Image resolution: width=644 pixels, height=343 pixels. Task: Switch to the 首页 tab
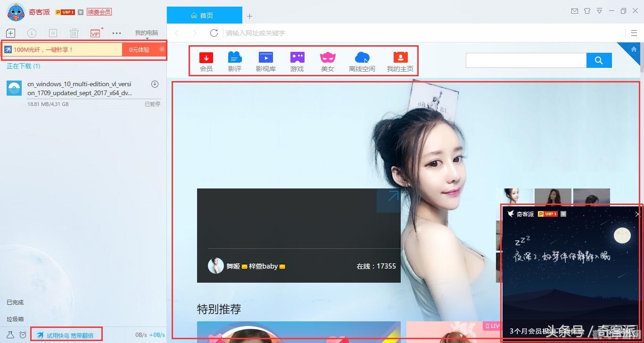pos(204,15)
